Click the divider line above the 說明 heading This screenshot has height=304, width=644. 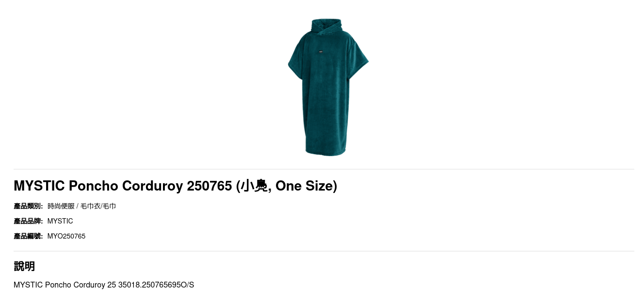coord(324,251)
